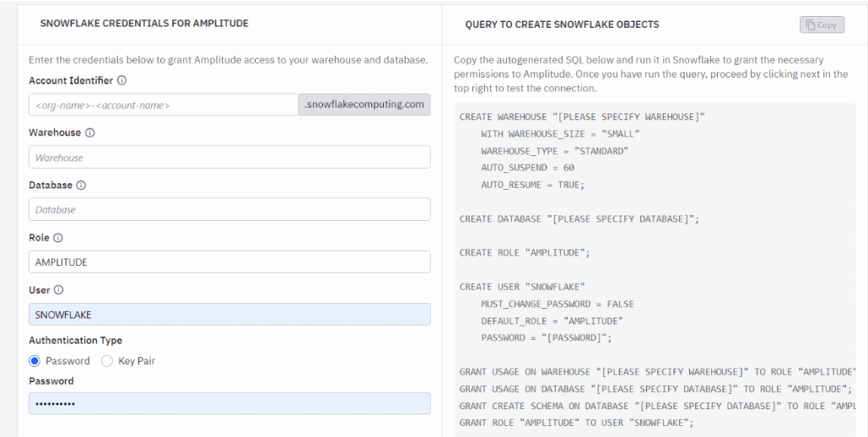Click the .snowflakecomputing.com domain suffix

[364, 105]
